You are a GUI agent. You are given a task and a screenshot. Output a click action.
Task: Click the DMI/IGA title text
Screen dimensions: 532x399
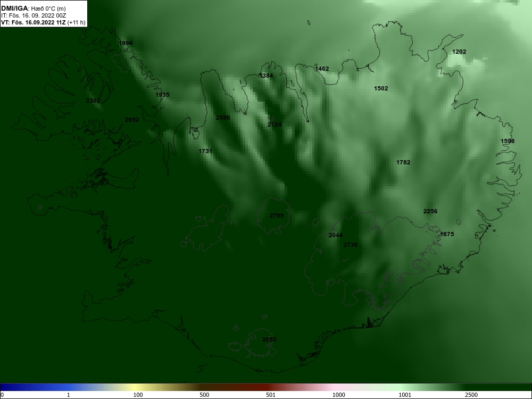(14, 9)
